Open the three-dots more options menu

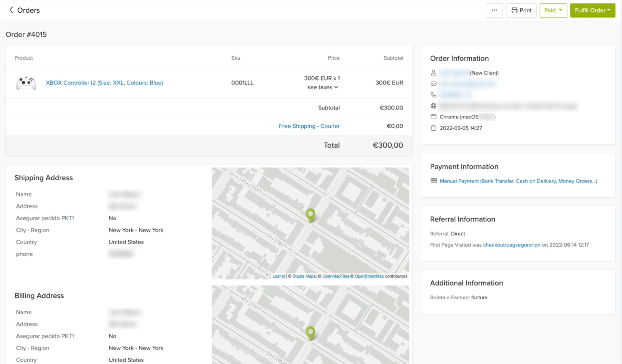tap(494, 10)
